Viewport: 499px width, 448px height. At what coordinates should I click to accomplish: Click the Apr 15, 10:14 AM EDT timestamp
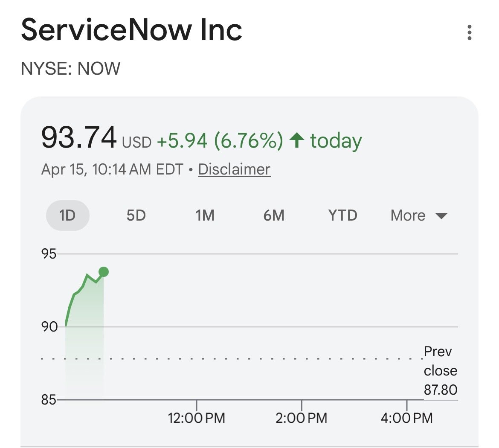112,169
